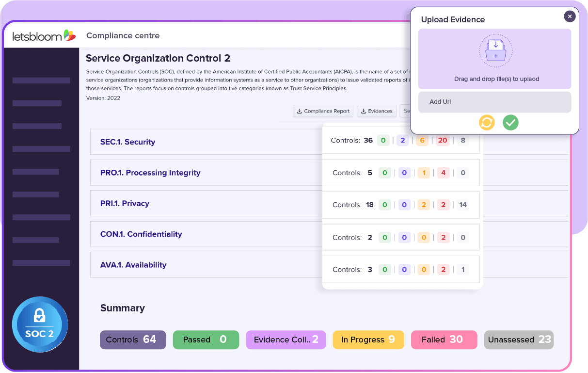This screenshot has width=588, height=373.
Task: Click the 'Version: 2022' text
Action: coord(103,98)
